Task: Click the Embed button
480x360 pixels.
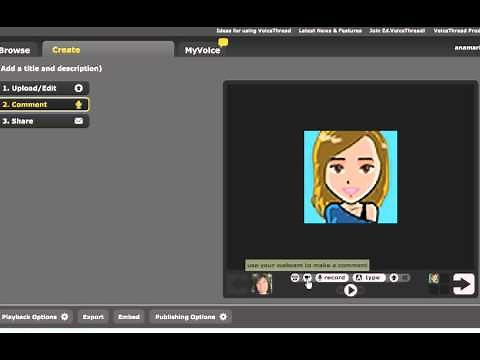Action: point(129,317)
